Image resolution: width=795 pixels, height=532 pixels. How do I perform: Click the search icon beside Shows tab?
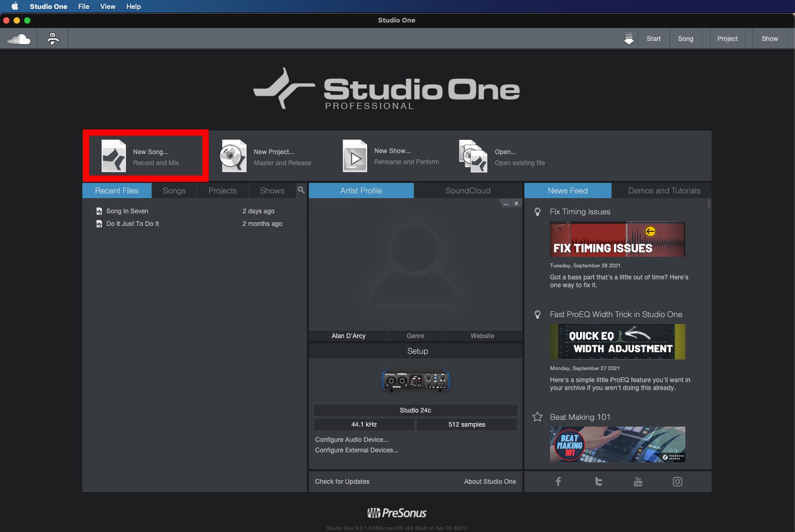tap(301, 190)
